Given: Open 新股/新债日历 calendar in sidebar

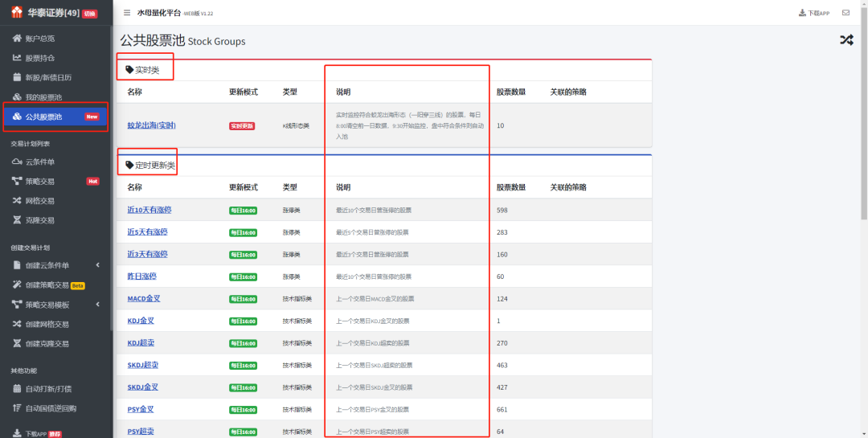Looking at the screenshot, I should coord(47,78).
